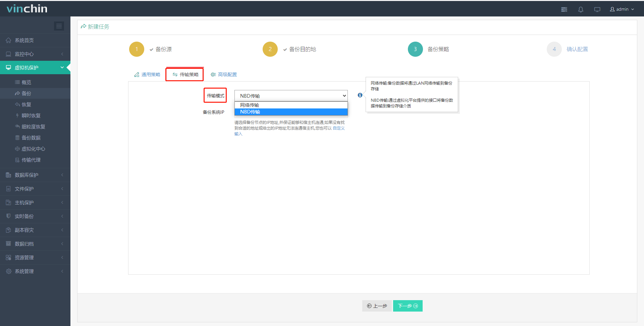Click the 文件保护 file icon
The image size is (644, 326).
point(8,189)
